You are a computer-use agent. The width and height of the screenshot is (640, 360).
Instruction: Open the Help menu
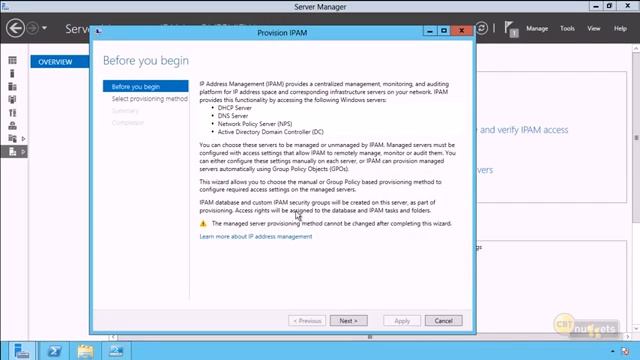click(620, 29)
